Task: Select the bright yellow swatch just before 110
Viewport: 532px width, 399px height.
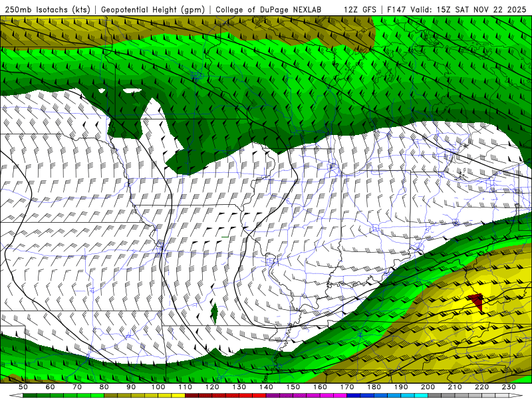Action: coord(178,396)
